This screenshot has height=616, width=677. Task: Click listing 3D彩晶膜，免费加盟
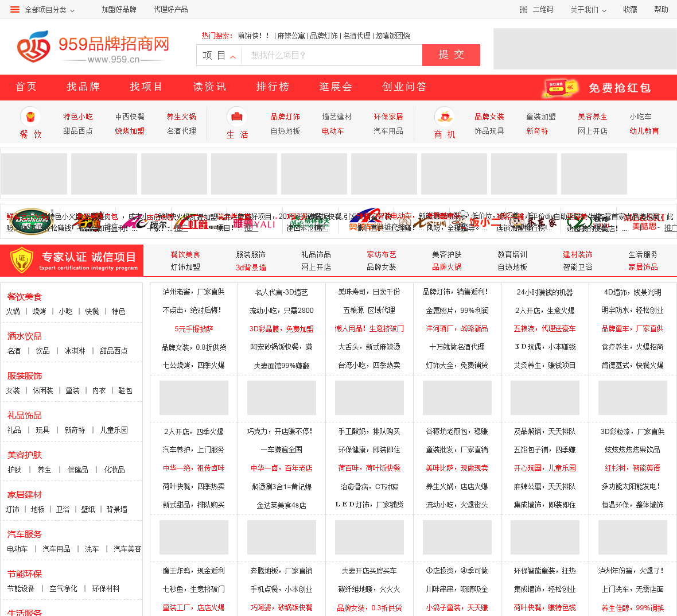[282, 329]
